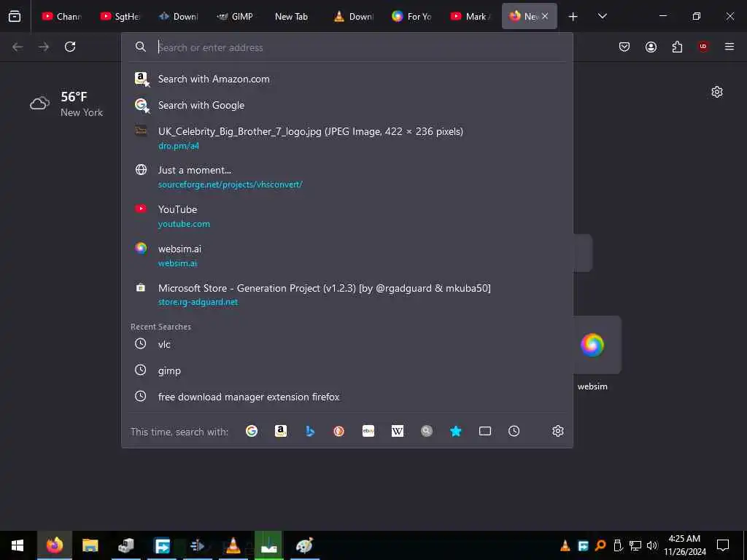Search open tabs with the tab icon
This screenshot has width=747, height=560.
pos(485,431)
